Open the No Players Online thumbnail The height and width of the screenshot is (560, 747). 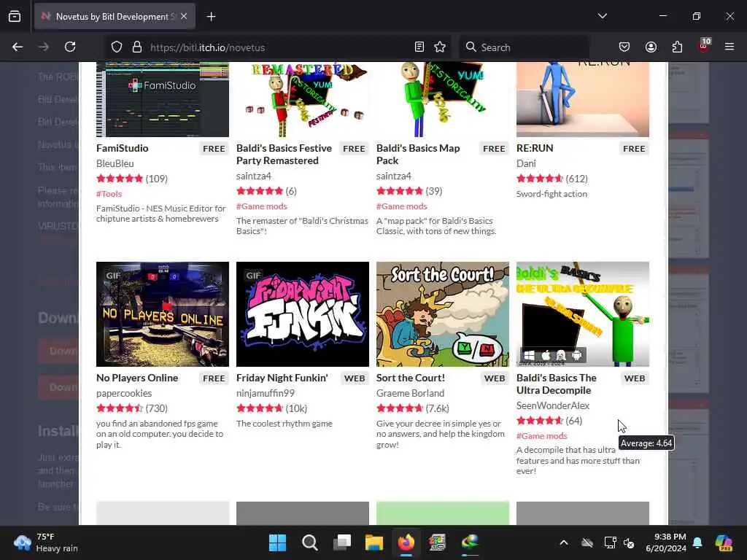[x=163, y=314]
